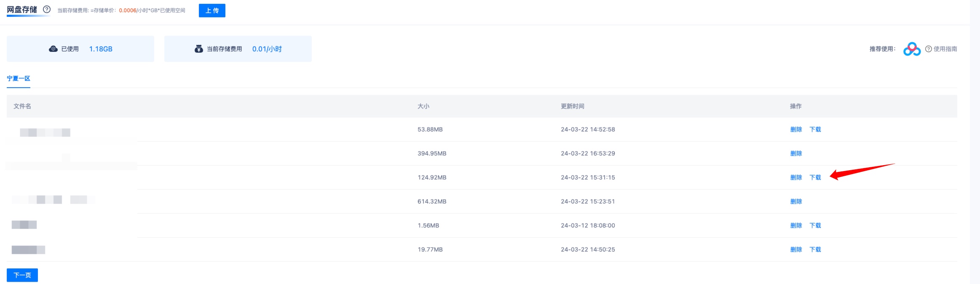Screen dimensions: 980x284
Task: Open the Baidu Netdisk recommended icon
Action: (912, 49)
